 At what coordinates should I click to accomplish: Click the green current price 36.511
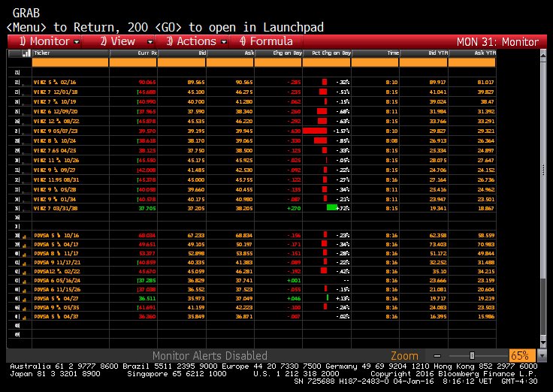(147, 299)
